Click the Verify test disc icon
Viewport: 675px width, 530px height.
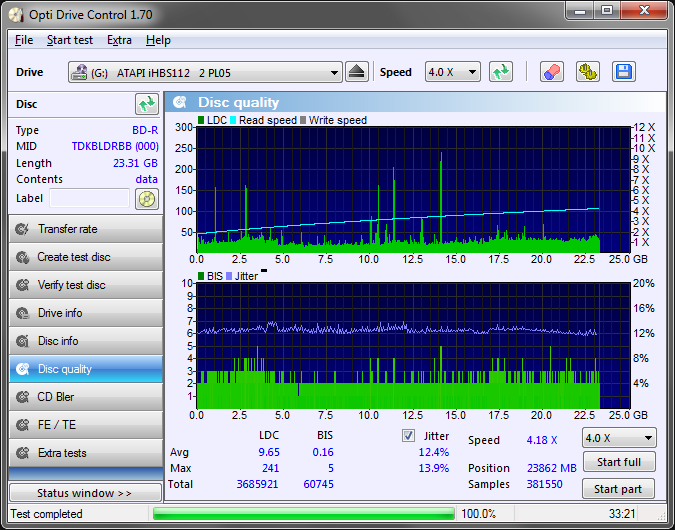coord(22,285)
